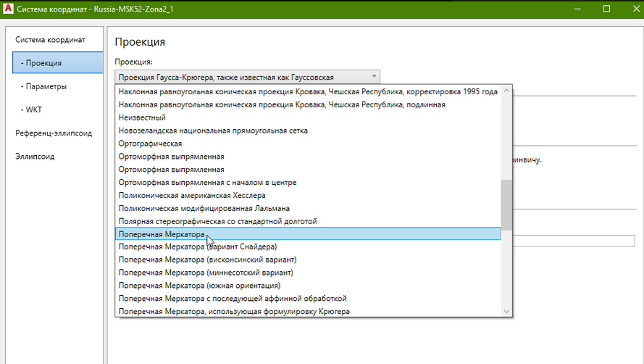Collapse the Проекция combo box arrow

pos(374,76)
